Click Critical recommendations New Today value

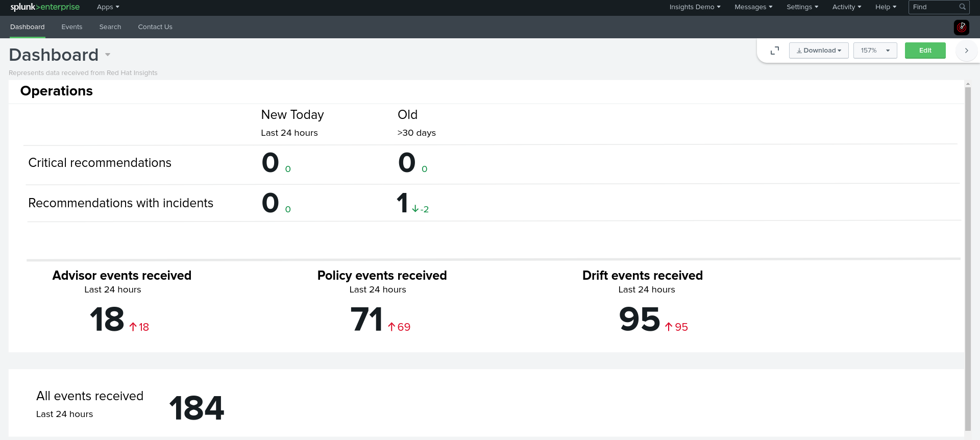point(270,163)
